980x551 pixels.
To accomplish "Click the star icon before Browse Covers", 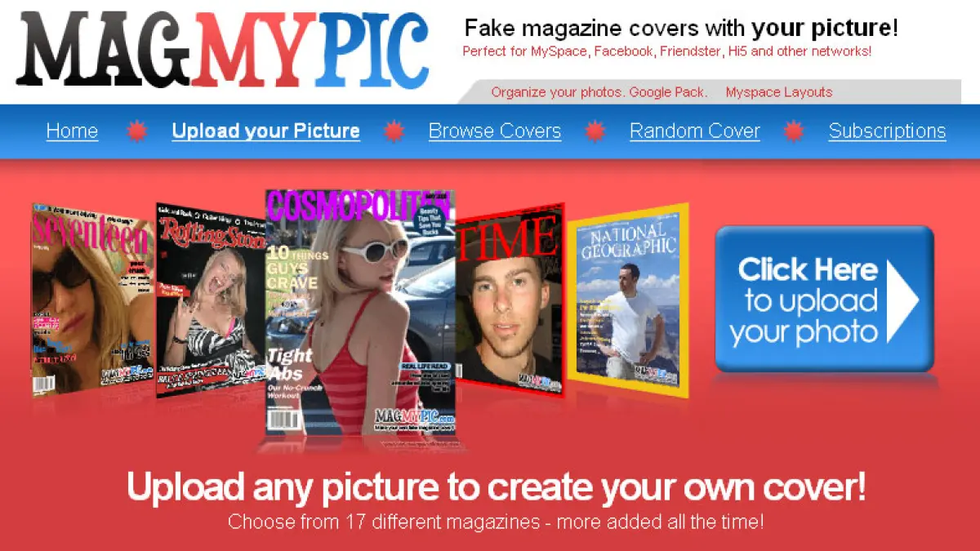I will click(394, 131).
